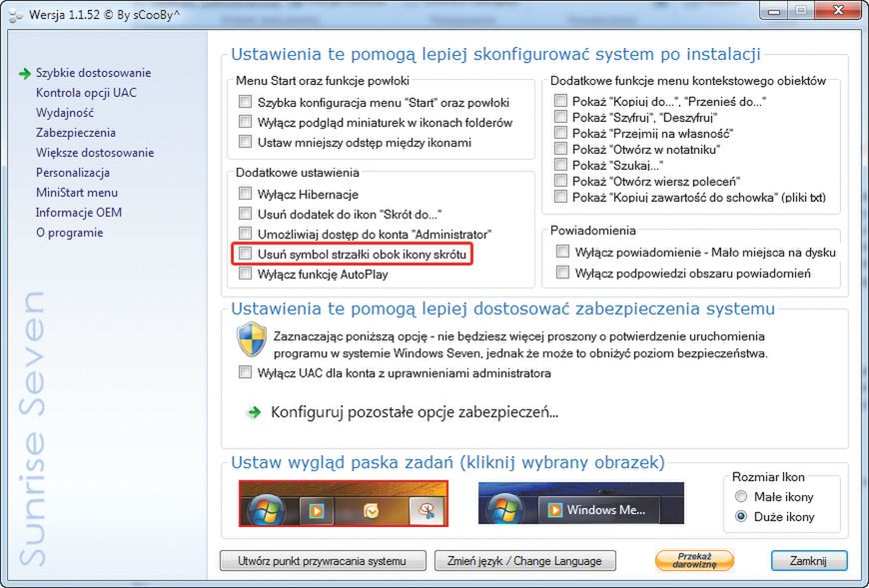Viewport: 869px width, 588px height.
Task: Click the application icon in title bar
Action: tap(16, 16)
